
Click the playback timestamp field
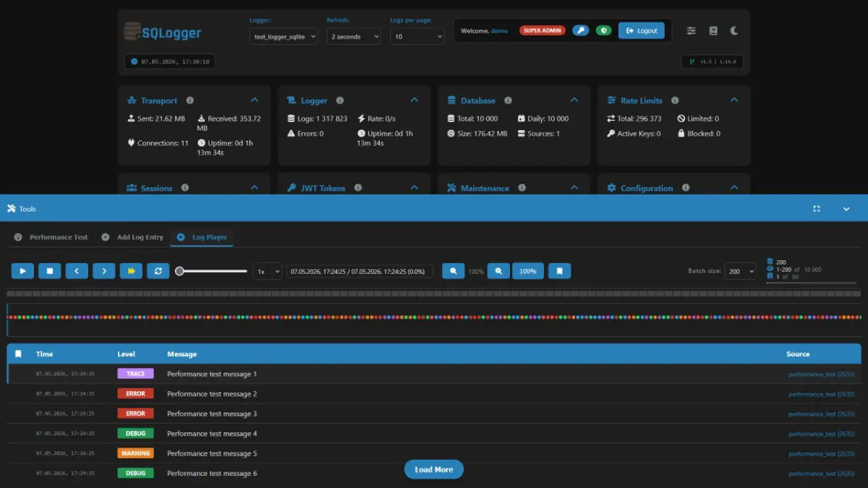pos(360,271)
